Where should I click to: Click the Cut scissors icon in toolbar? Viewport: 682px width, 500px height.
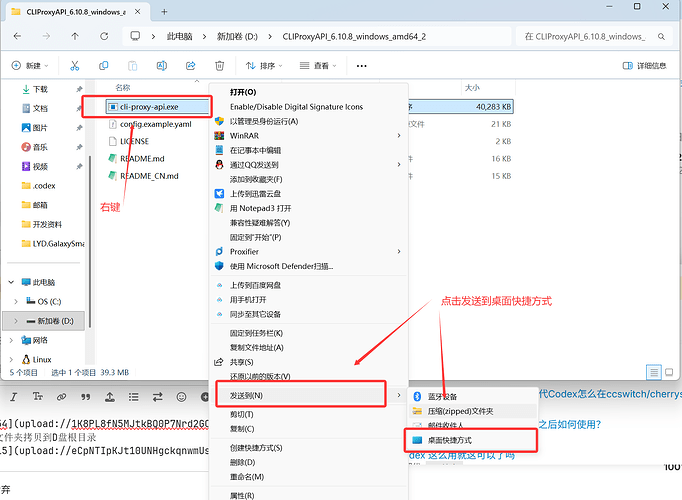pos(75,66)
